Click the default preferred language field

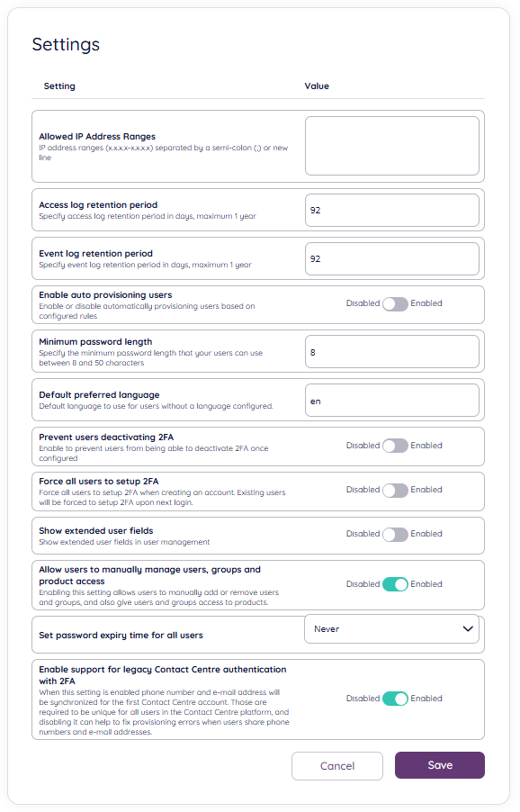pos(391,400)
